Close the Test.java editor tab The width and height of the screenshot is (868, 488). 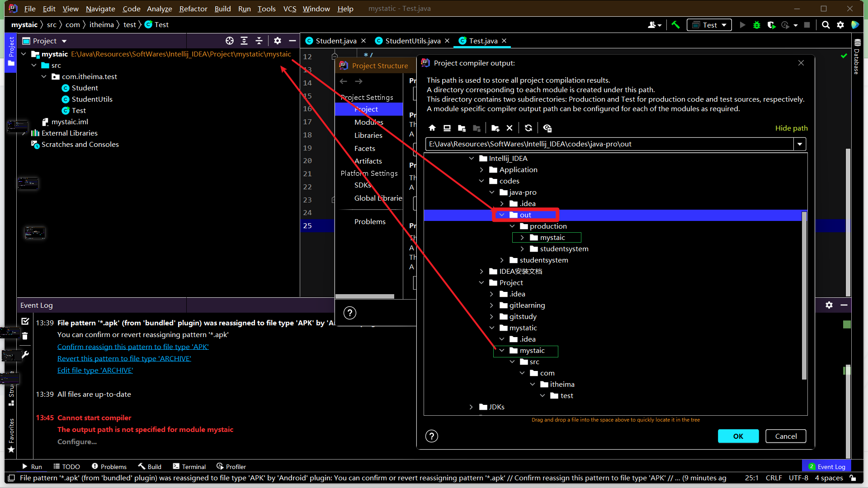point(504,41)
